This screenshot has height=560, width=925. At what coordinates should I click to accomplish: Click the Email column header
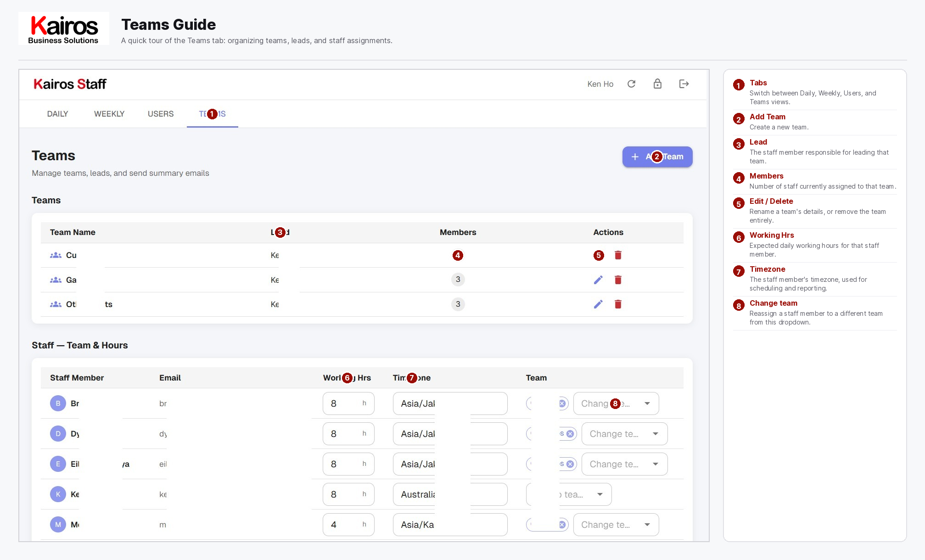pyautogui.click(x=170, y=378)
